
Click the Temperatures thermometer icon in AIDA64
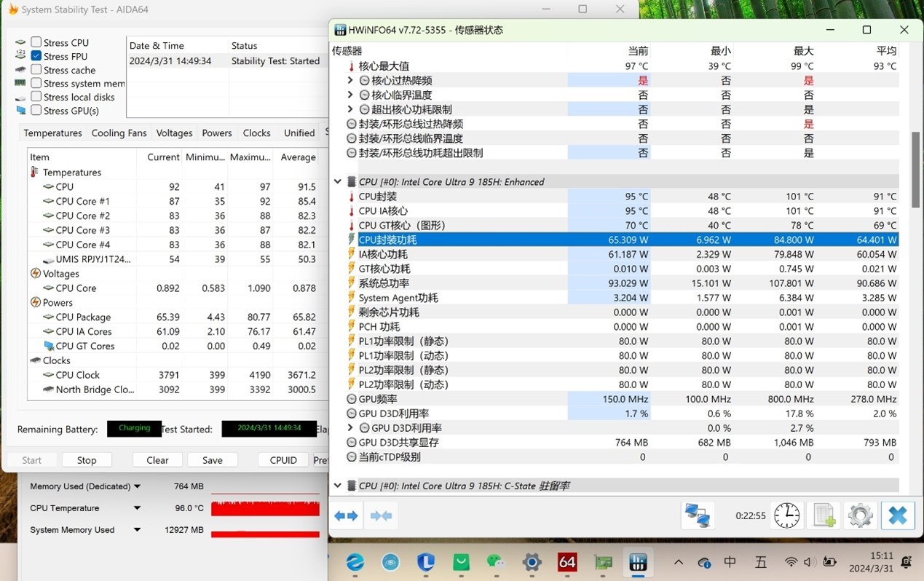coord(35,173)
